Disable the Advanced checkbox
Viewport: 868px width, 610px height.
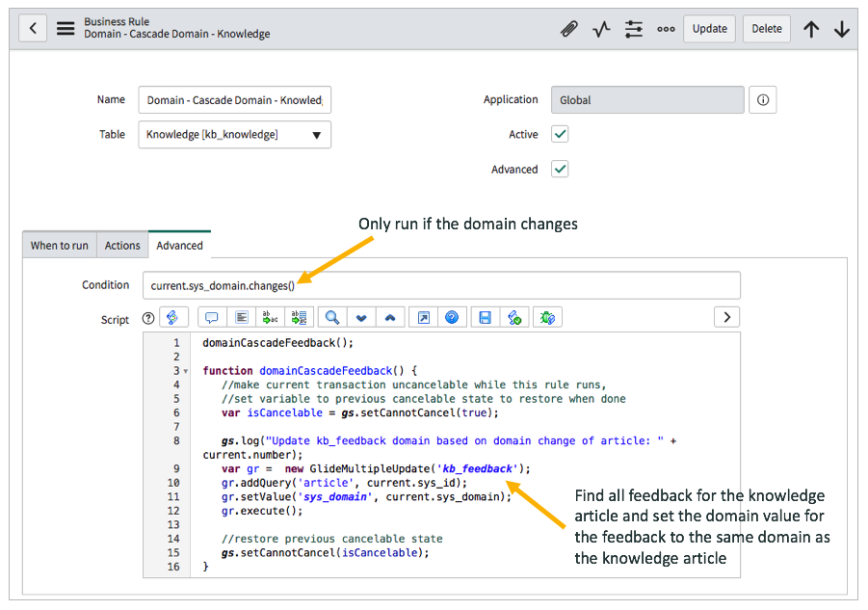(560, 169)
